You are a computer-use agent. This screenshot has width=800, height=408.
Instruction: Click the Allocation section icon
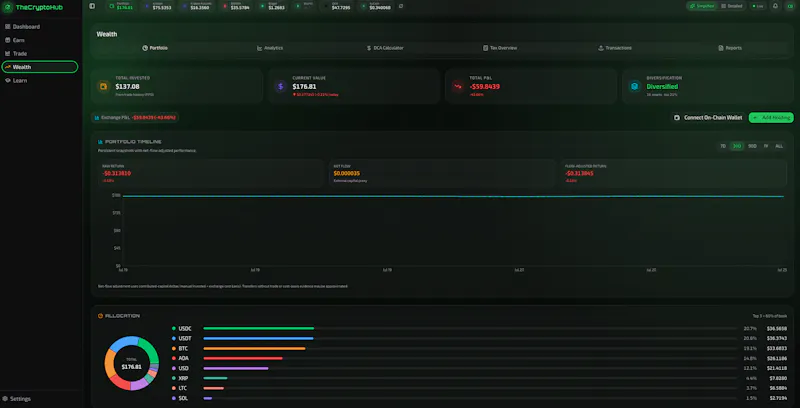(101, 316)
